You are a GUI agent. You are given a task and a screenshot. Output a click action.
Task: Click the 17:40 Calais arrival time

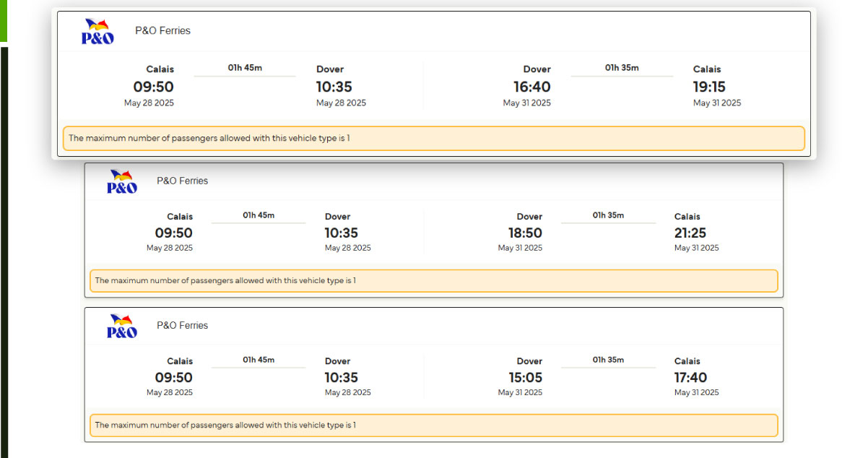(x=690, y=378)
